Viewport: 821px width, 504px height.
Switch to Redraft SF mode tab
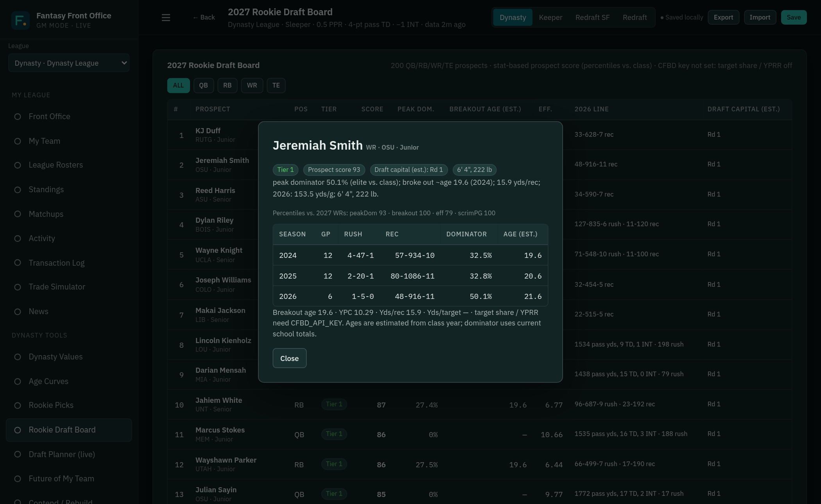point(592,18)
